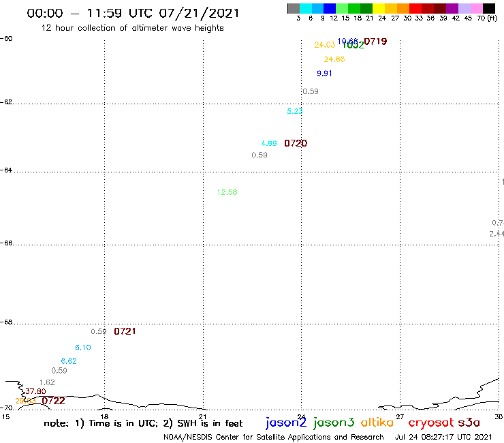Click the 24.86 wave height value

click(334, 59)
